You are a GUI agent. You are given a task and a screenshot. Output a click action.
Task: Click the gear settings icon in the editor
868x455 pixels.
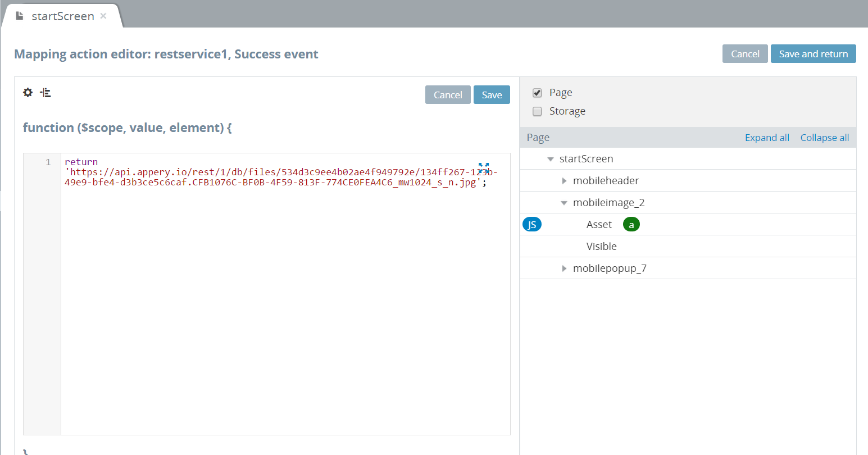tap(28, 93)
